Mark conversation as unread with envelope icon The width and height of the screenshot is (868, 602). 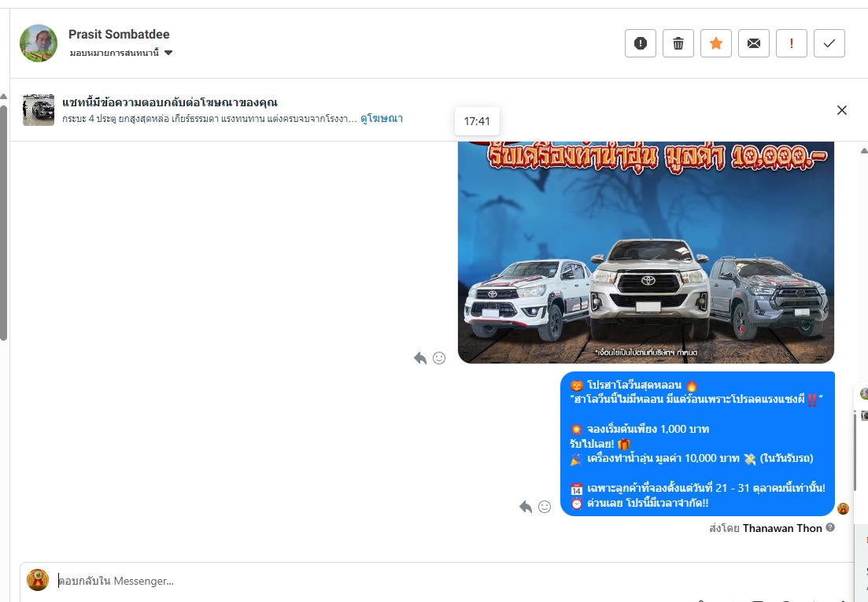click(x=753, y=43)
